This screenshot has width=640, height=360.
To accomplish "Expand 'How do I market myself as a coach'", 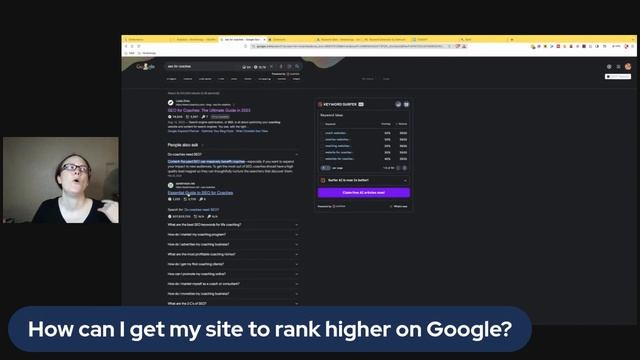I will (233, 284).
